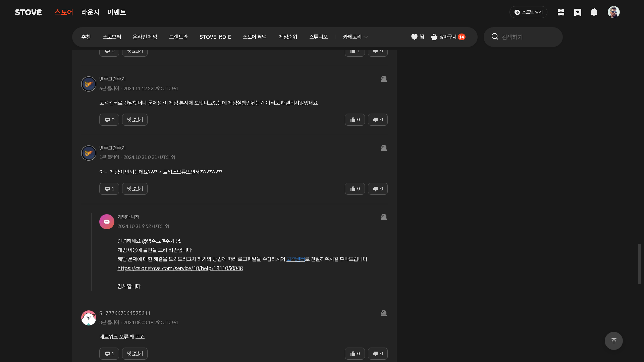Screen dimensions: 644x362
Task: Open the notifications bell
Action: pyautogui.click(x=594, y=12)
